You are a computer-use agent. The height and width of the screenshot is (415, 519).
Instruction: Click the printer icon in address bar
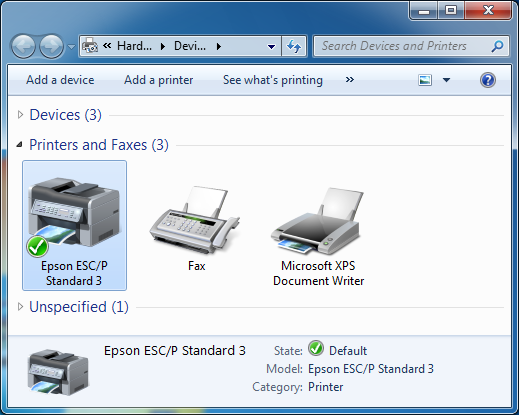pyautogui.click(x=90, y=46)
